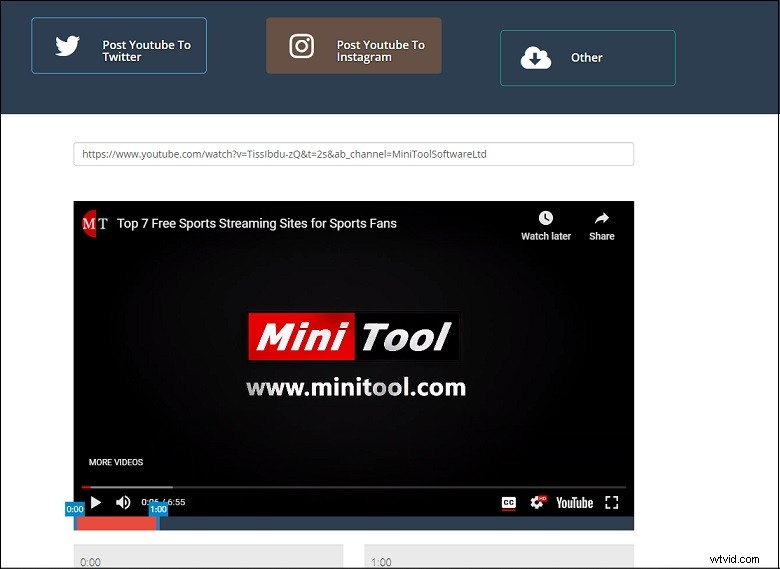Open video settings gear

pos(538,502)
